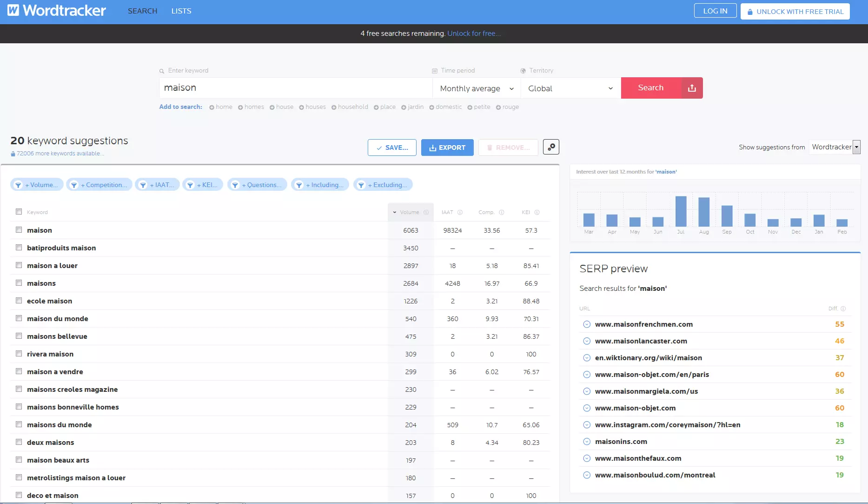Open the Monthly average time period dropdown

pos(477,88)
